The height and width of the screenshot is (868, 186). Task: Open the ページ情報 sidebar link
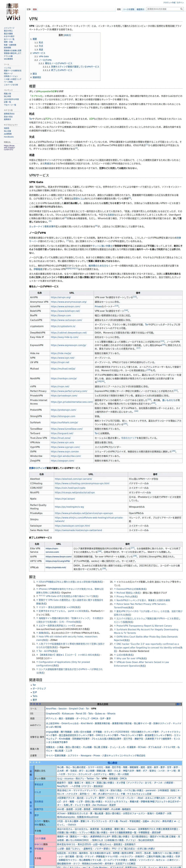point(8,82)
